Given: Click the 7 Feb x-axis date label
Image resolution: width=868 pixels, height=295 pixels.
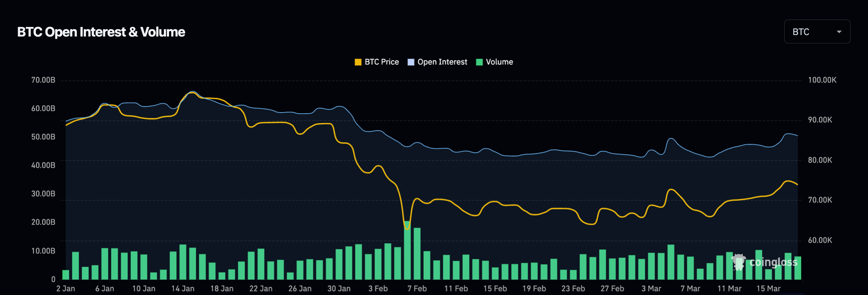Looking at the screenshot, I should 417,288.
